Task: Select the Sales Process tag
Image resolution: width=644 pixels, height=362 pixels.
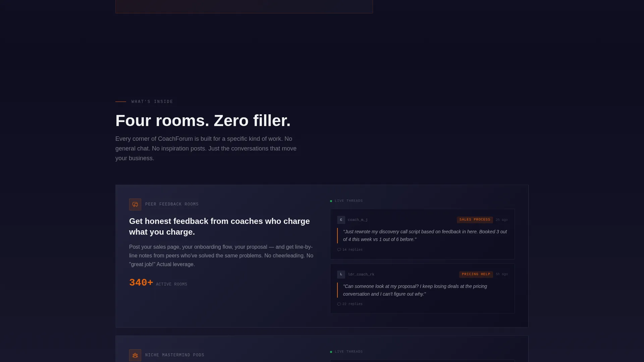Action: [475, 220]
